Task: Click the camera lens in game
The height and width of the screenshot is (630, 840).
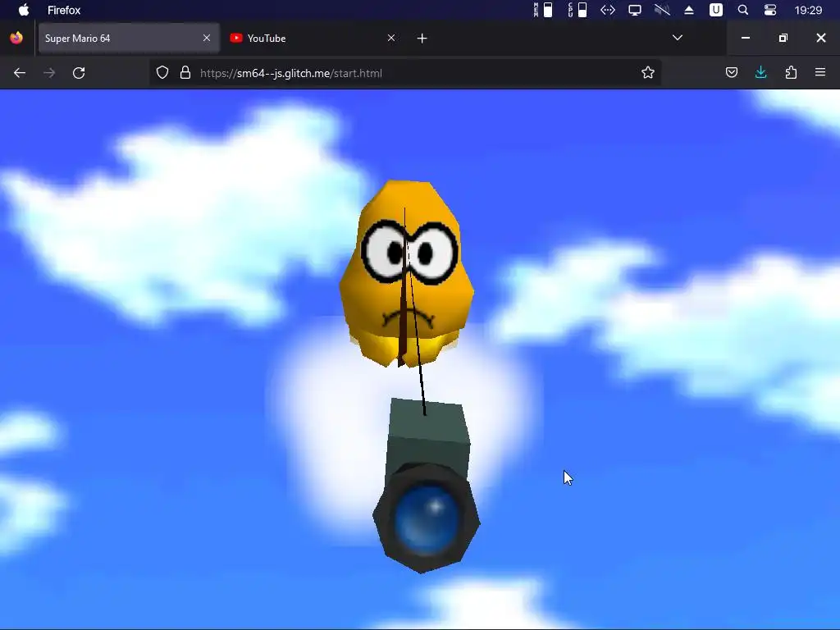Action: [x=427, y=521]
